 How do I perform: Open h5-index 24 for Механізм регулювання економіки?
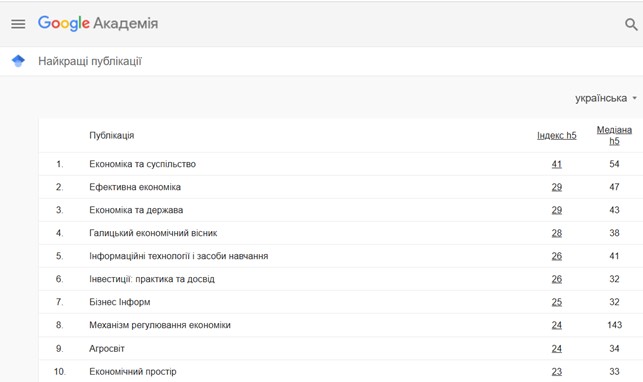[556, 325]
